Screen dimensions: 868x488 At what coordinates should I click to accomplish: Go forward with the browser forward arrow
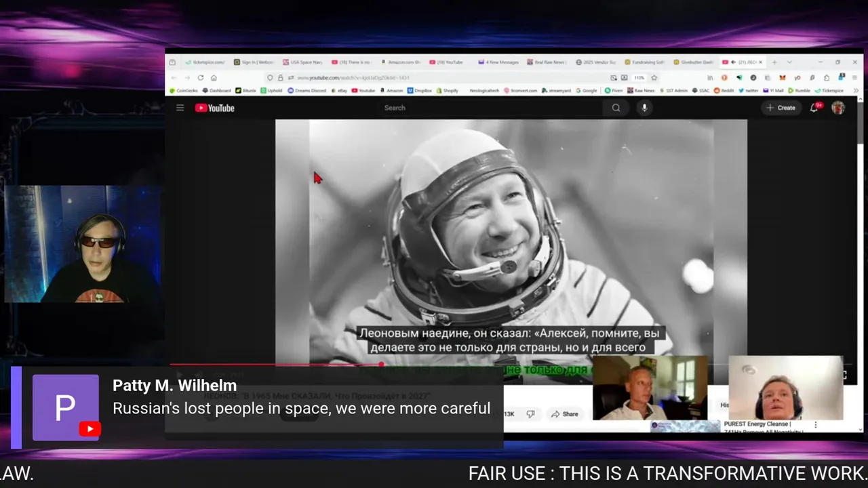pos(187,78)
